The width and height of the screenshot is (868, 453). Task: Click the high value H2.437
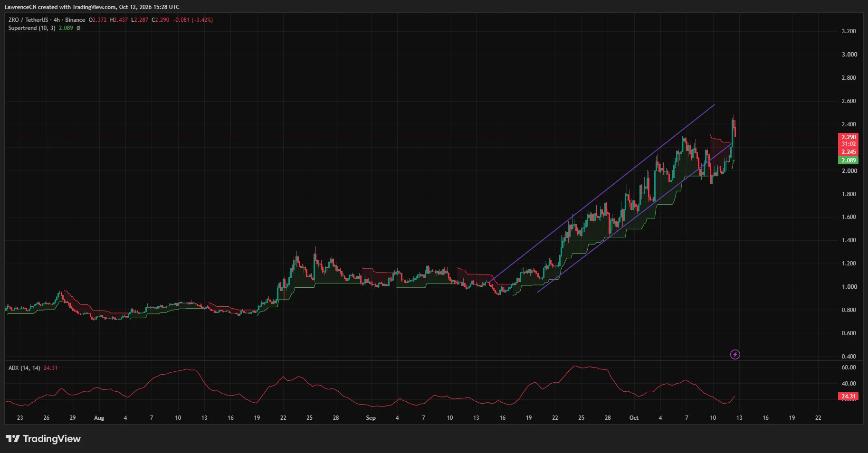click(119, 20)
